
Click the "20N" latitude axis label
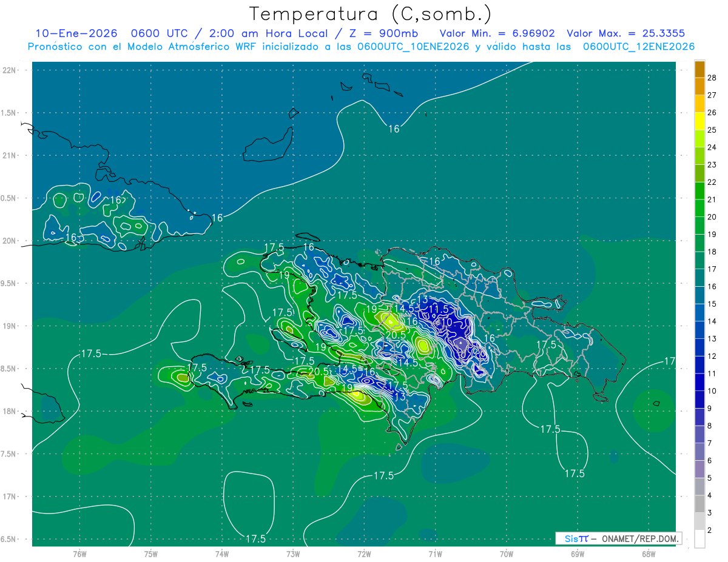(x=10, y=241)
